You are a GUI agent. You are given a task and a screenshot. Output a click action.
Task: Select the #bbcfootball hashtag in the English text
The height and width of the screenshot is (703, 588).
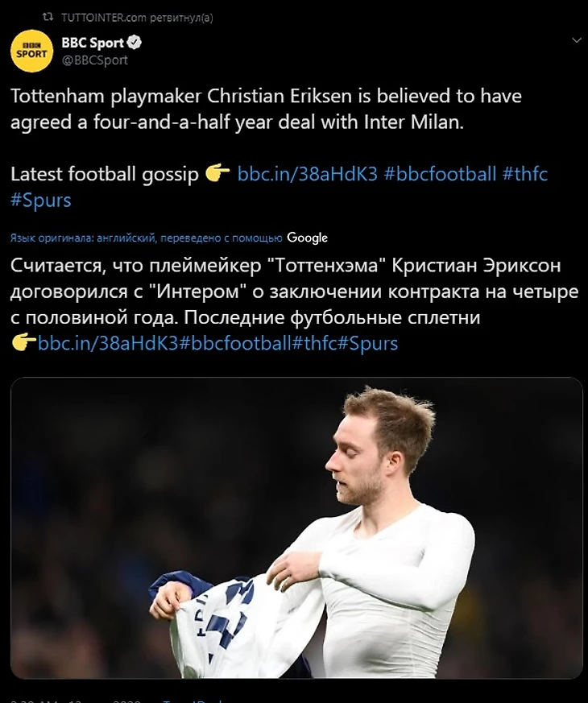point(440,174)
